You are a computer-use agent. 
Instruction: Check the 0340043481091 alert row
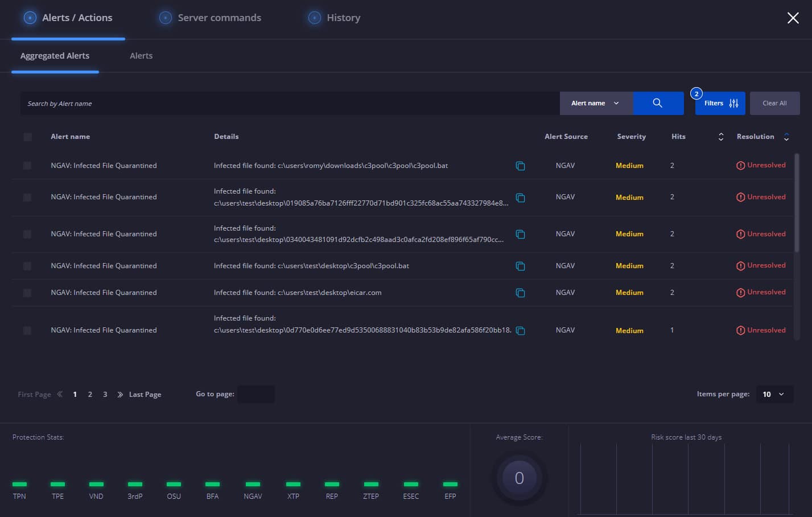coord(27,234)
